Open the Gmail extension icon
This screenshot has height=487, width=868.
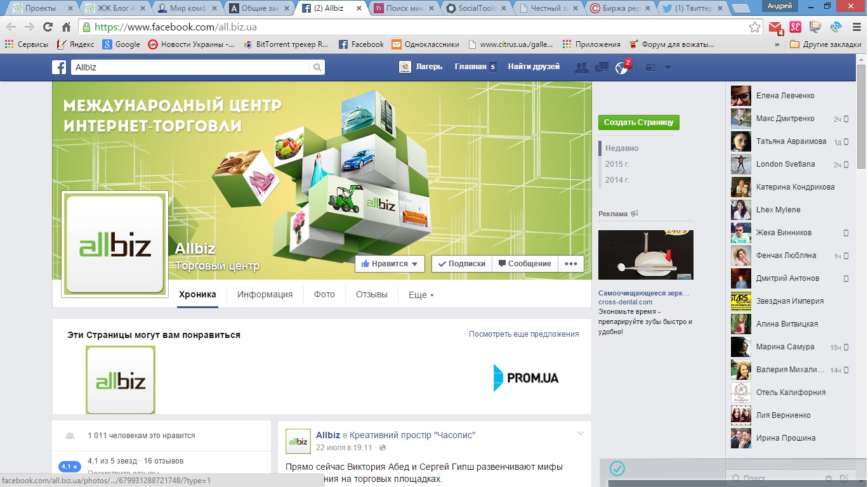[x=775, y=27]
